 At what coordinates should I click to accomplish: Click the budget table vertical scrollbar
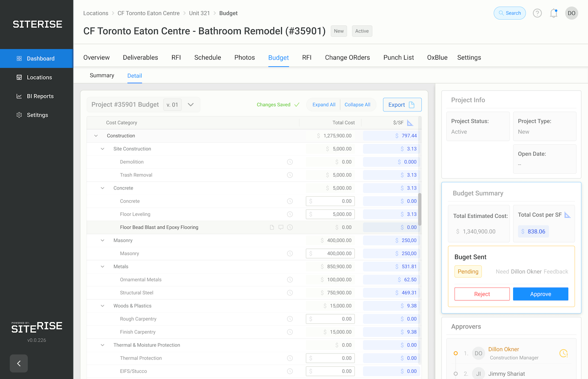pyautogui.click(x=420, y=209)
